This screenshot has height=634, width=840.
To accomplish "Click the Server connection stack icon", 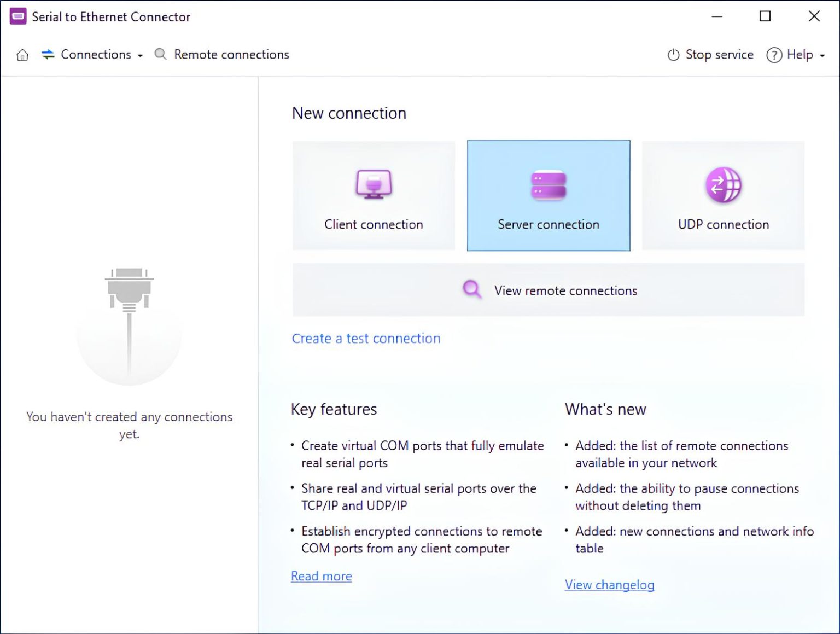I will 548,185.
